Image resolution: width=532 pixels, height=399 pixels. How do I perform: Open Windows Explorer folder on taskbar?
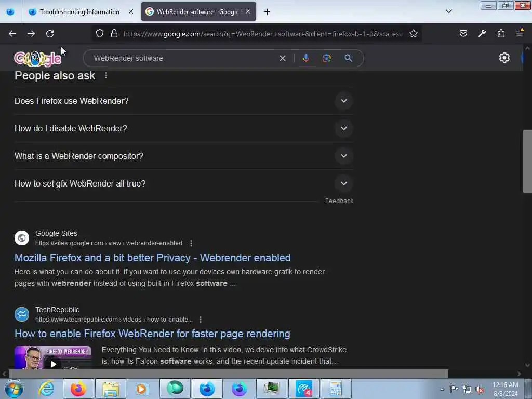tap(111, 389)
